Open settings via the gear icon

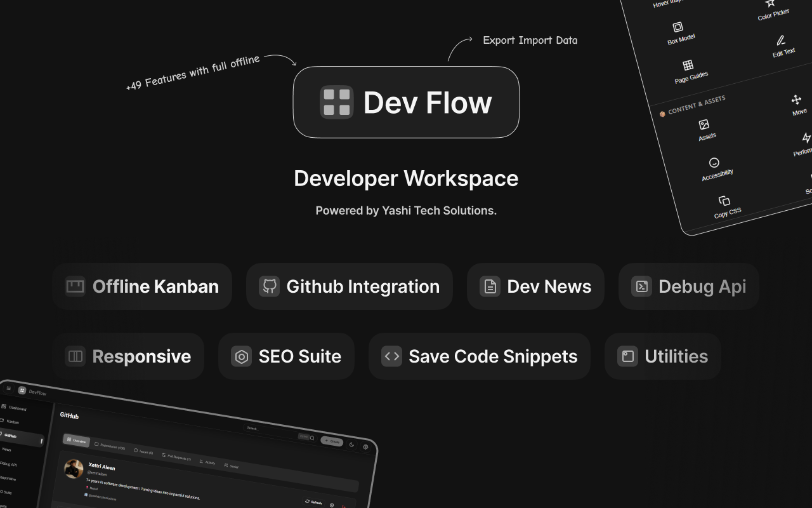365,447
